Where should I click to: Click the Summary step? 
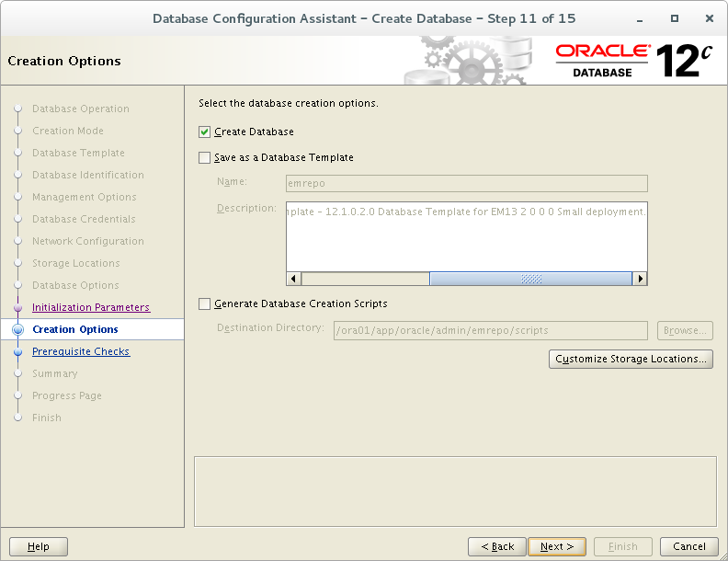[55, 373]
